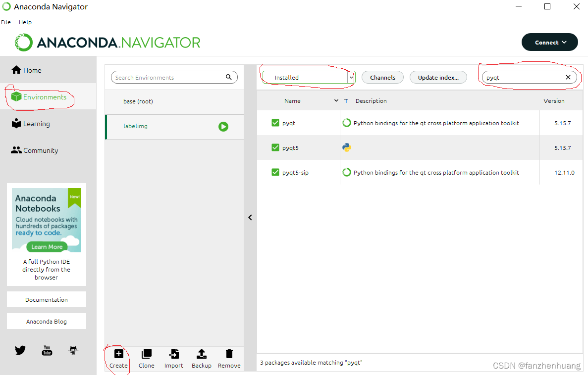This screenshot has height=375, width=588.
Task: Click the "3 packages available" status text
Action: click(x=311, y=363)
